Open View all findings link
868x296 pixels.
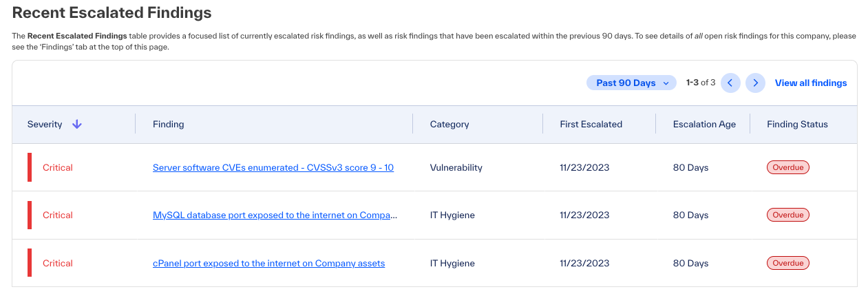tap(811, 83)
